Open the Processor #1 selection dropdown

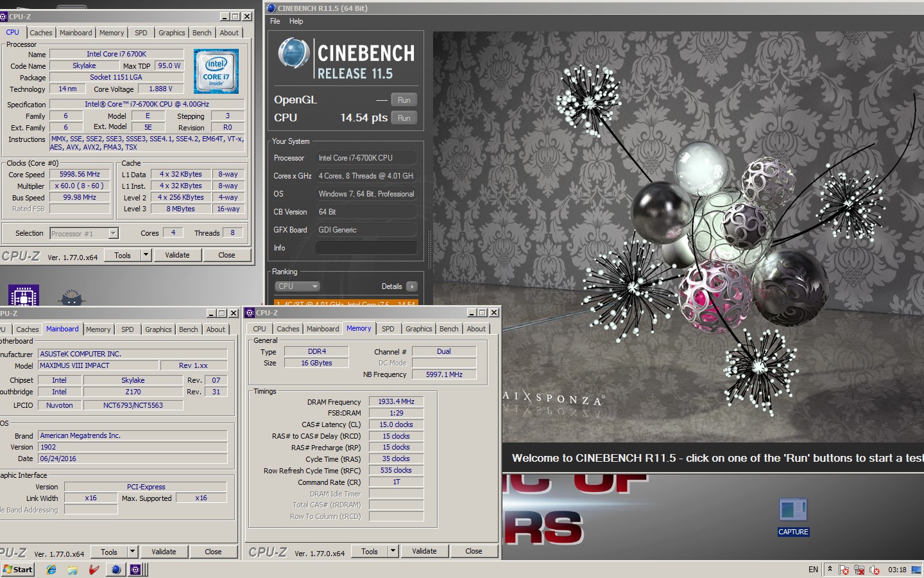pos(84,234)
